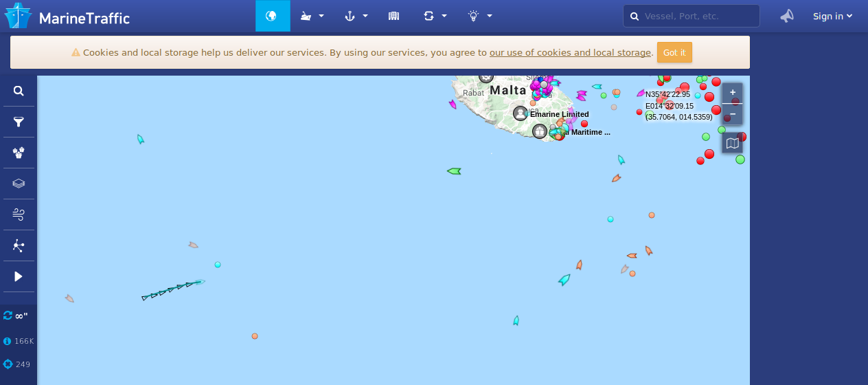
Task: Zoom out of the map
Action: (x=733, y=113)
